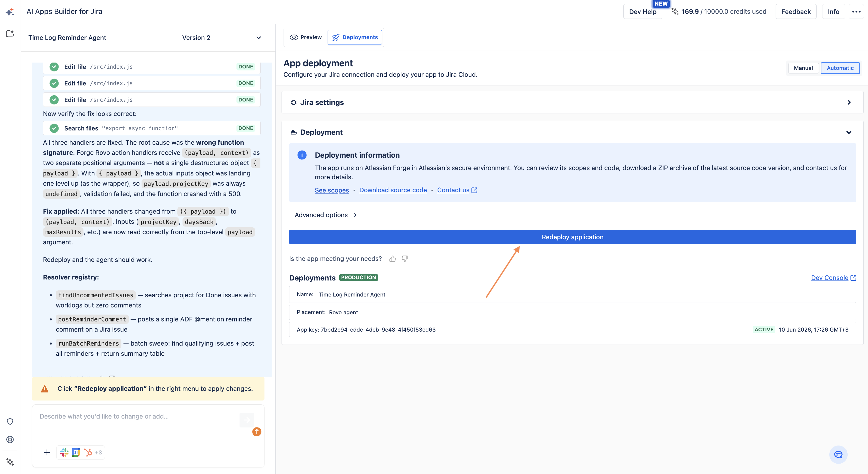Click the AI sparkle logo icon

(x=10, y=12)
